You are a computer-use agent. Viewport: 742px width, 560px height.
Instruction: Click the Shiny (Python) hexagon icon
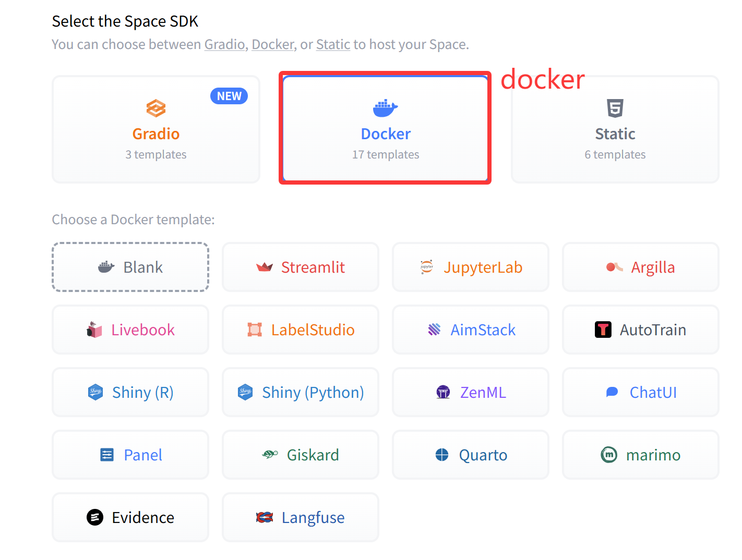245,392
